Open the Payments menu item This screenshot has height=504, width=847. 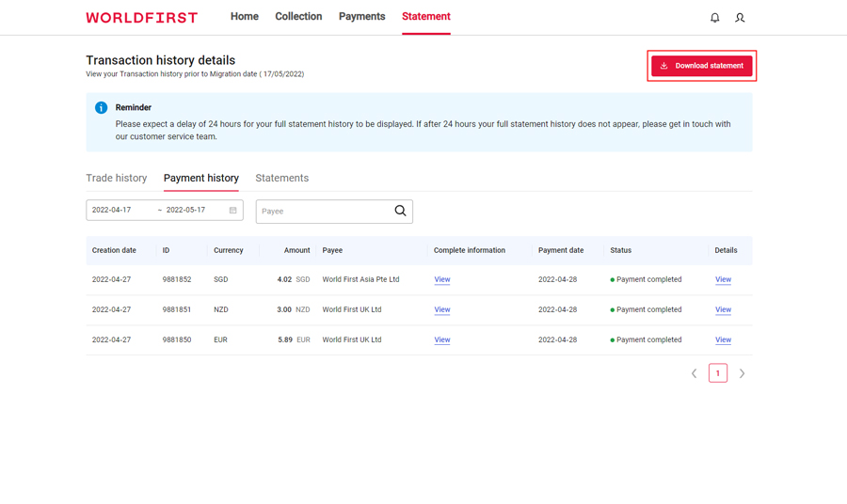(362, 17)
